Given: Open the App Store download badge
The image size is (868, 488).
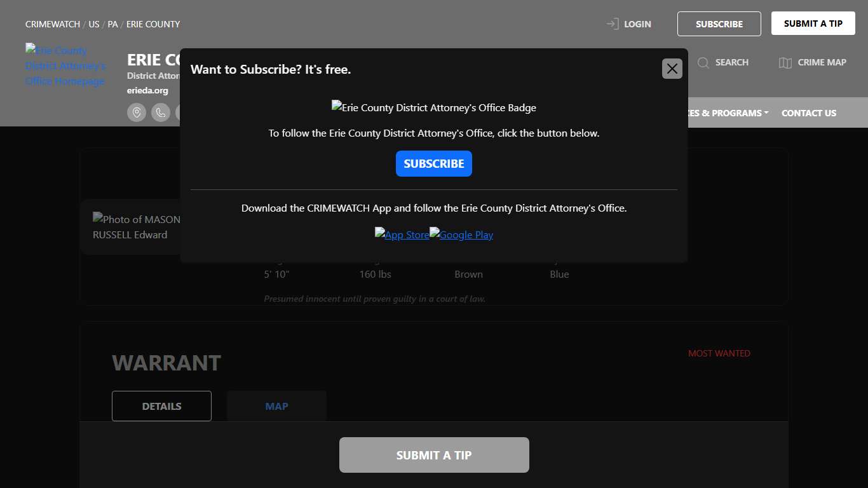Looking at the screenshot, I should (x=402, y=234).
